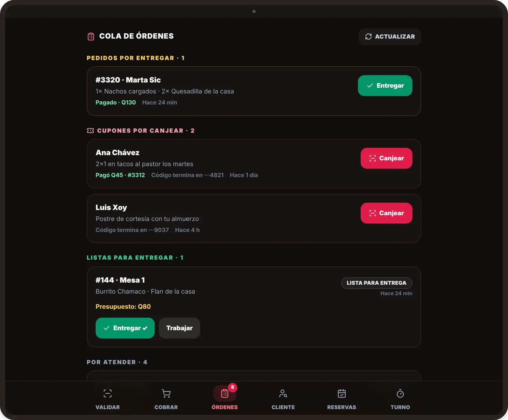Click the LISTA PARA ENTREGA status badge

[377, 283]
